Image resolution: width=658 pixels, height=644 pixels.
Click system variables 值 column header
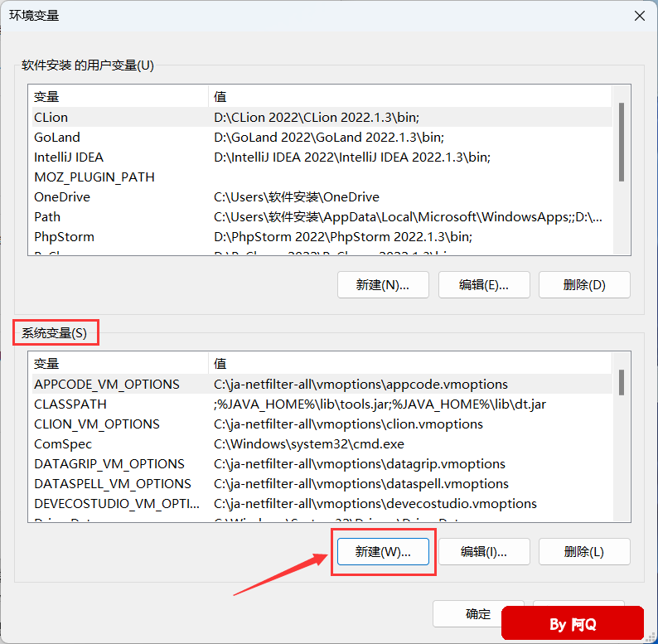(410, 364)
